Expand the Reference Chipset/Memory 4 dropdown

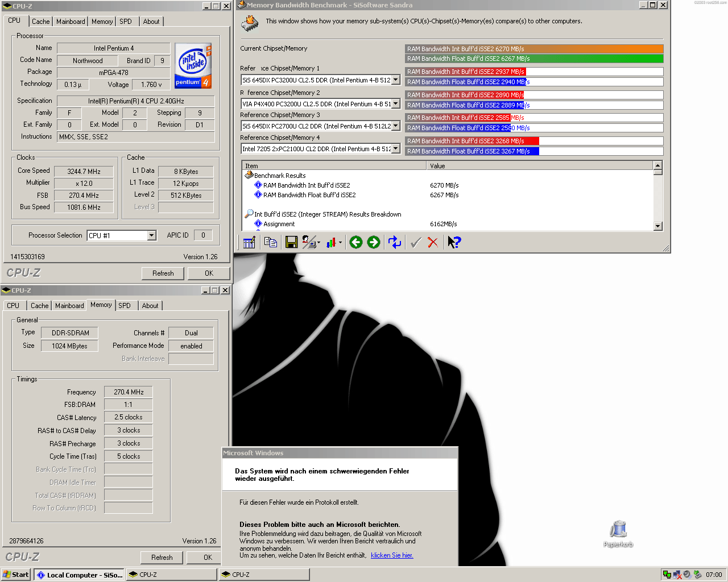(x=396, y=149)
